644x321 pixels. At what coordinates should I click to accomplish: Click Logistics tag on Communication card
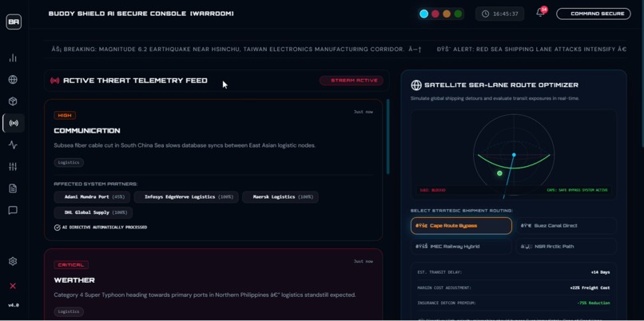(x=69, y=163)
